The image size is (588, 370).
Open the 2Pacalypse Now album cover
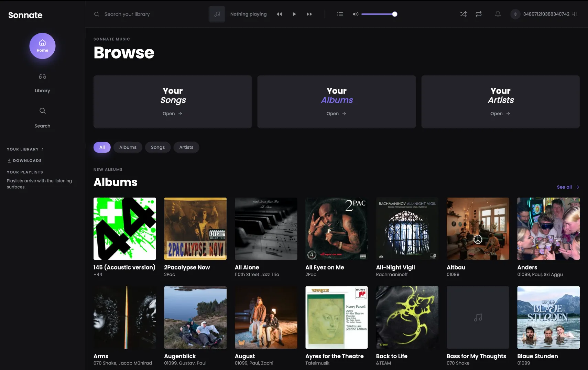click(x=195, y=229)
